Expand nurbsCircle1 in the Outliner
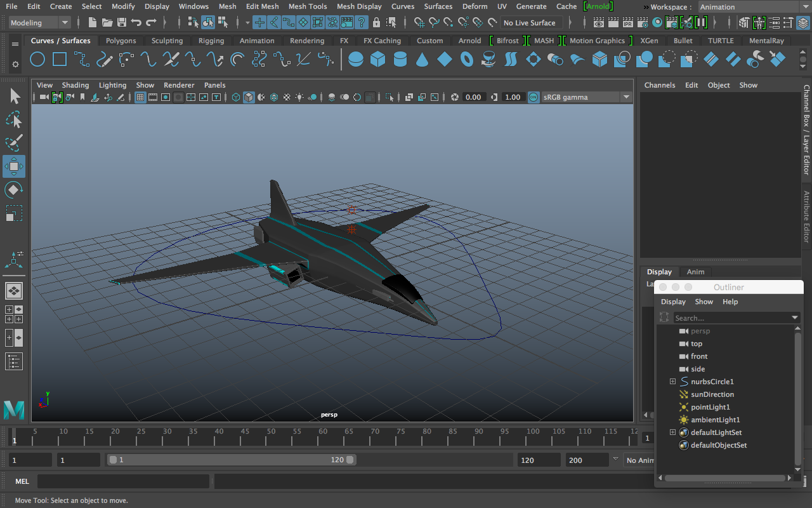 tap(672, 382)
